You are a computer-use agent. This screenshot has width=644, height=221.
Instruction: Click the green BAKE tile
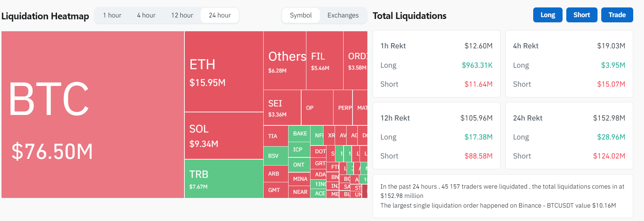coord(299,134)
